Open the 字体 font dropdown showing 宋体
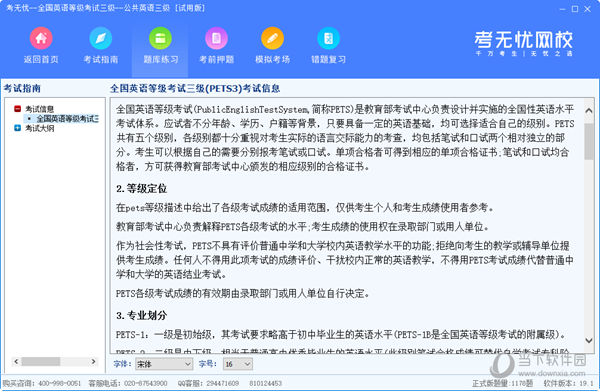 164,364
